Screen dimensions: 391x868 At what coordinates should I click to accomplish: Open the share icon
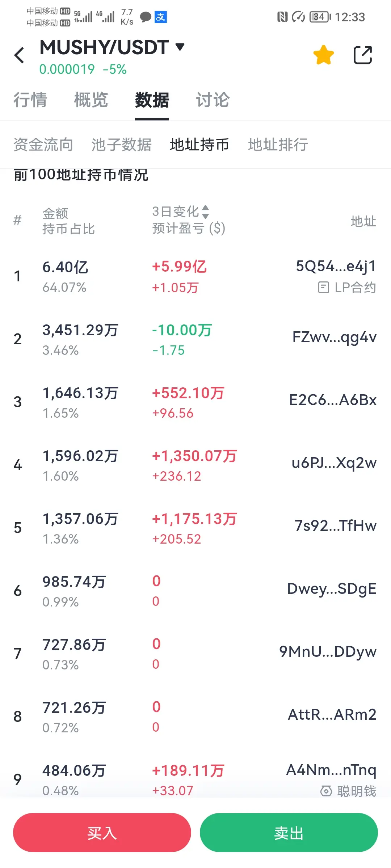pyautogui.click(x=363, y=55)
